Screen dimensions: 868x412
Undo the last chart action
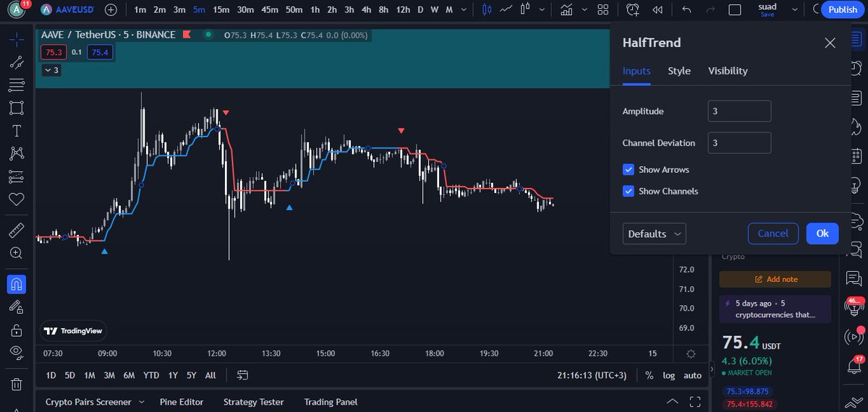(x=686, y=10)
